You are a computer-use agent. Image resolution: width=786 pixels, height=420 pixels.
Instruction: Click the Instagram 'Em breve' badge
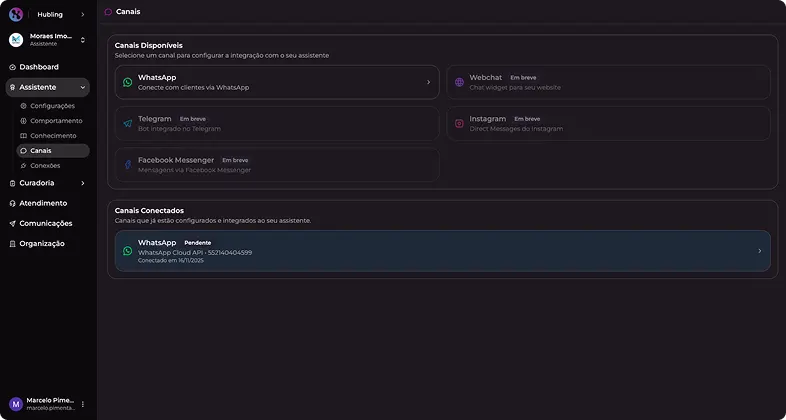(527, 119)
